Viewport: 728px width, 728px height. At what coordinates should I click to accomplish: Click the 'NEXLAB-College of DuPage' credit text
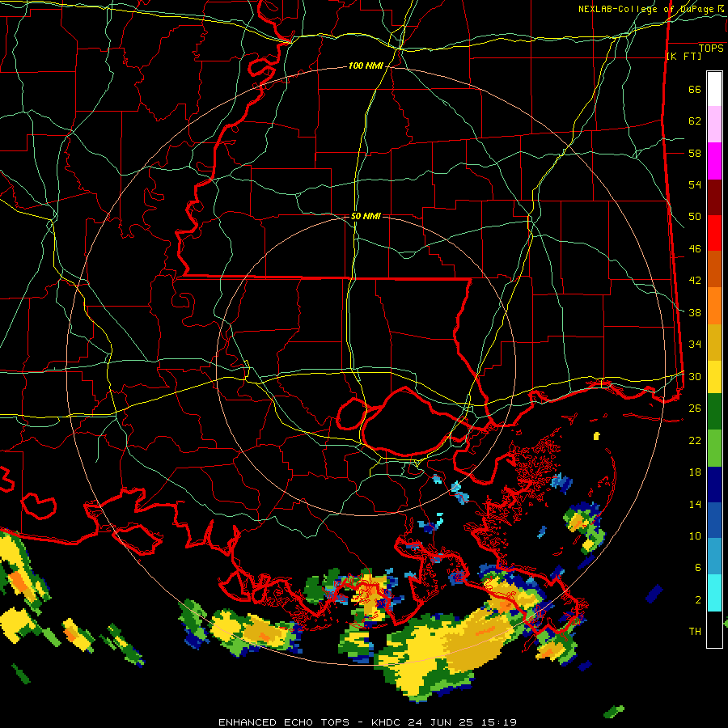coord(646,9)
